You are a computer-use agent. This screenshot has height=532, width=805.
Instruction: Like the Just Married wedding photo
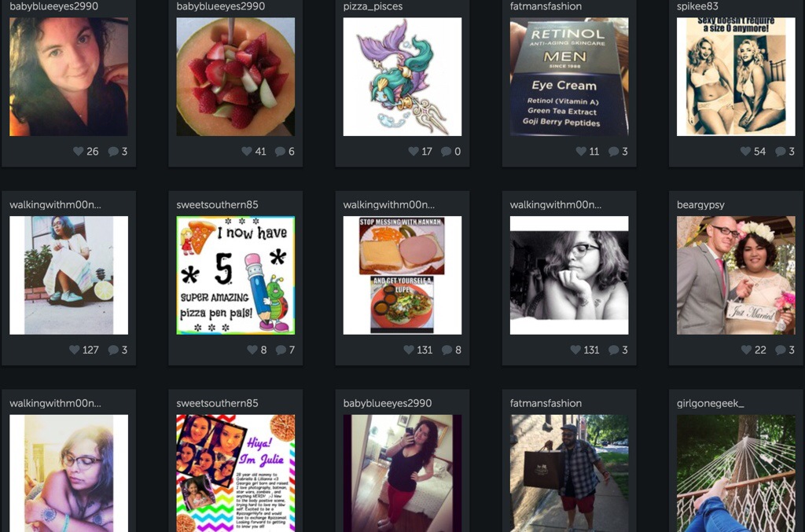tap(747, 350)
